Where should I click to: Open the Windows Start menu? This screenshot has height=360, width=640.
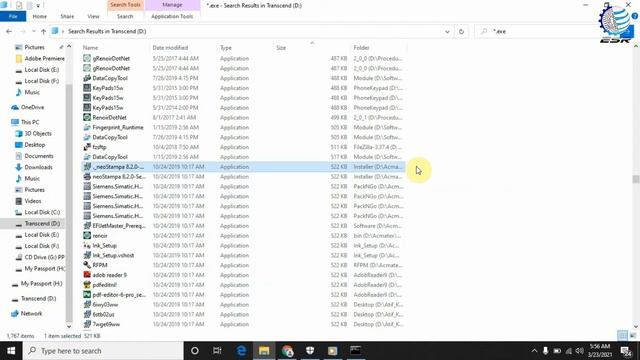[x=11, y=351]
